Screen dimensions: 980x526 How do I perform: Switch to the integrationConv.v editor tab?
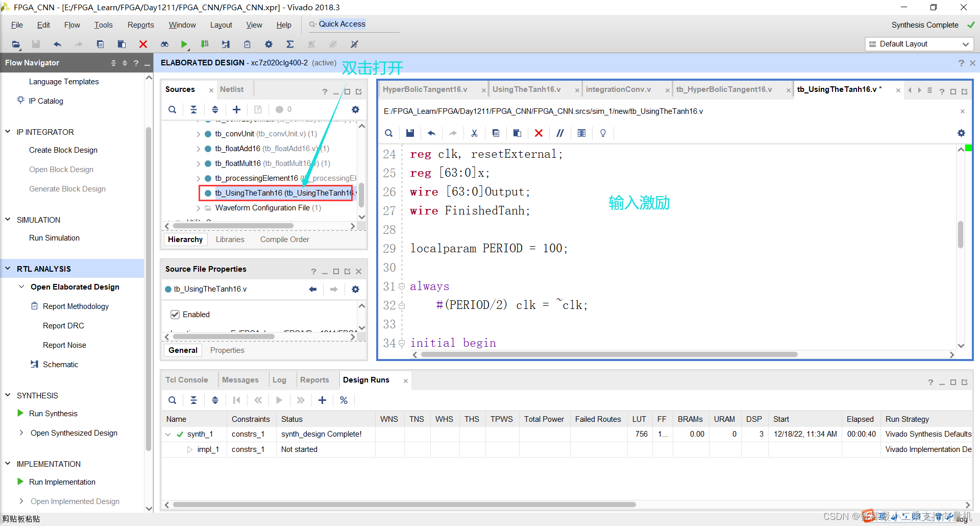[x=618, y=89]
